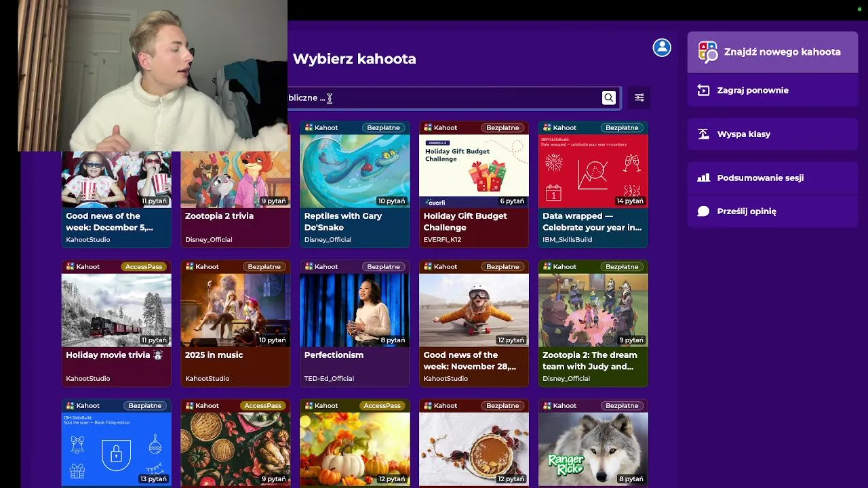Open the pumpkins AccessPass 12 pytań thumbnail
This screenshot has width=868, height=488.
[x=355, y=449]
